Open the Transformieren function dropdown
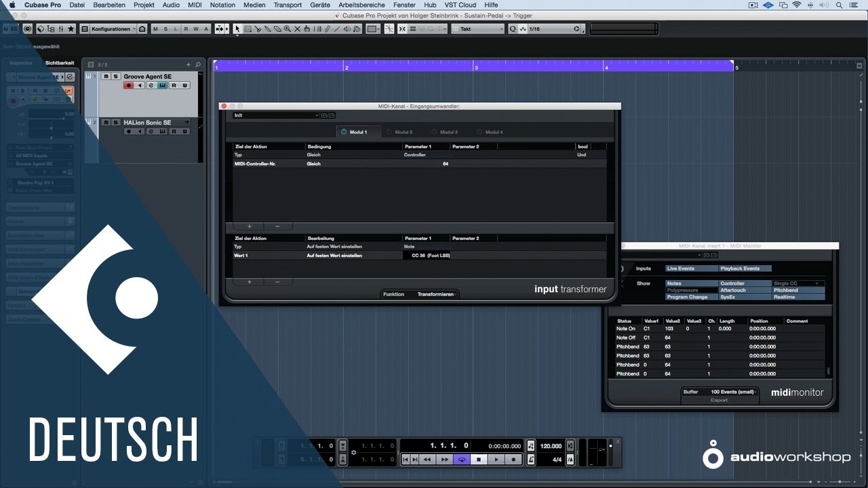 click(436, 294)
